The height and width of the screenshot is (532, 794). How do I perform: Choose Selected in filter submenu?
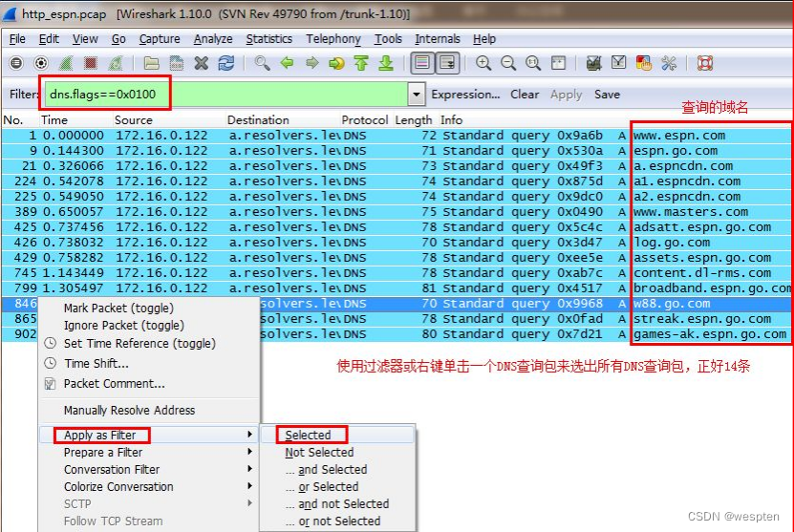click(337, 435)
